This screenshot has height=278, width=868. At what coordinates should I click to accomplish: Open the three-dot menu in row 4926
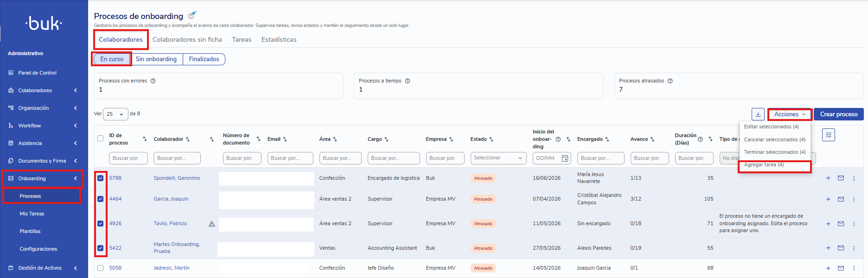(854, 224)
